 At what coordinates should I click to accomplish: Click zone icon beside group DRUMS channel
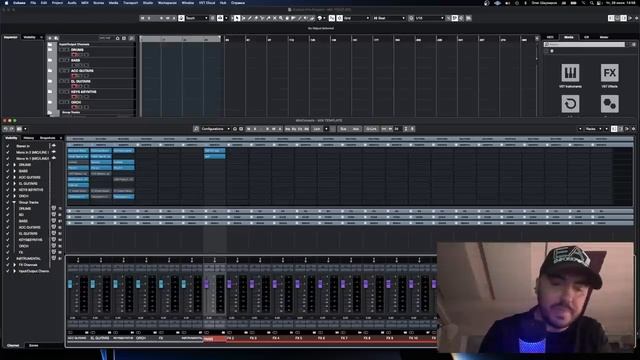[53, 208]
